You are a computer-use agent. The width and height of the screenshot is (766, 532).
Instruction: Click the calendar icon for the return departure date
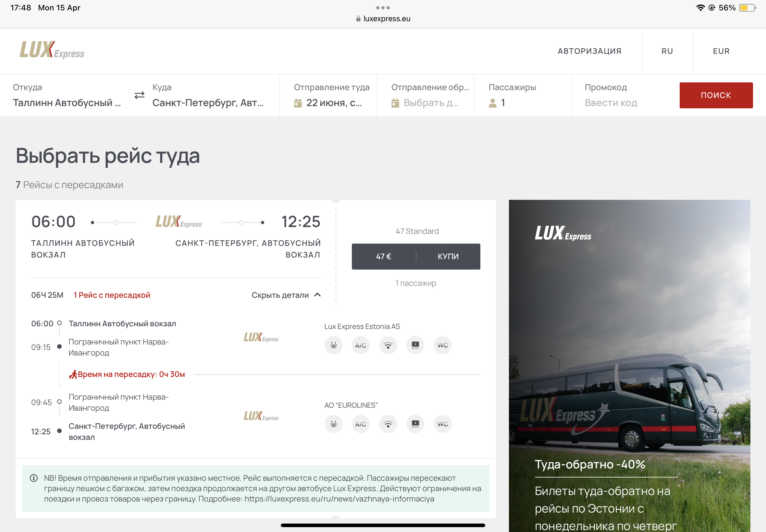[395, 103]
